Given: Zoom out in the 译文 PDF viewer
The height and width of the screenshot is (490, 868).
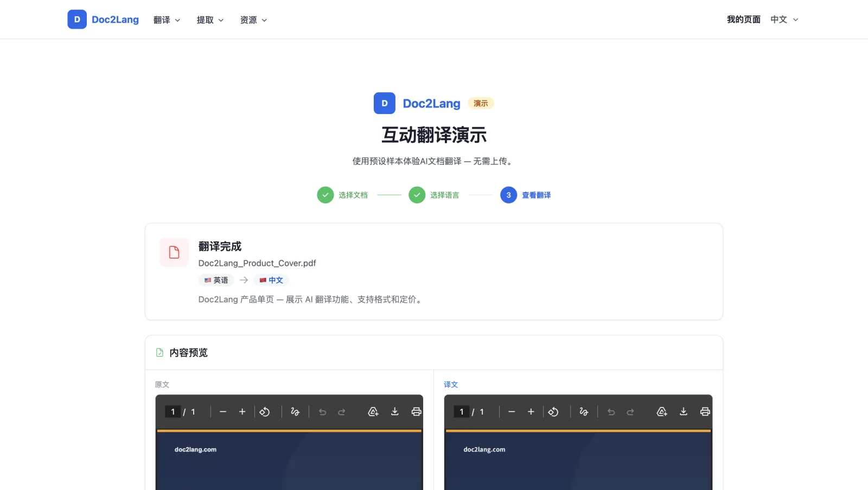Looking at the screenshot, I should pyautogui.click(x=512, y=412).
